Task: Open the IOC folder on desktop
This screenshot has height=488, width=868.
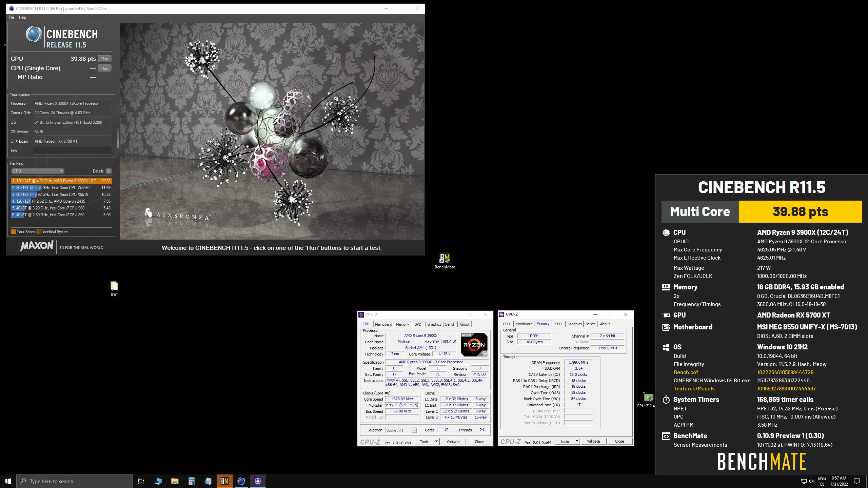Action: click(x=114, y=289)
